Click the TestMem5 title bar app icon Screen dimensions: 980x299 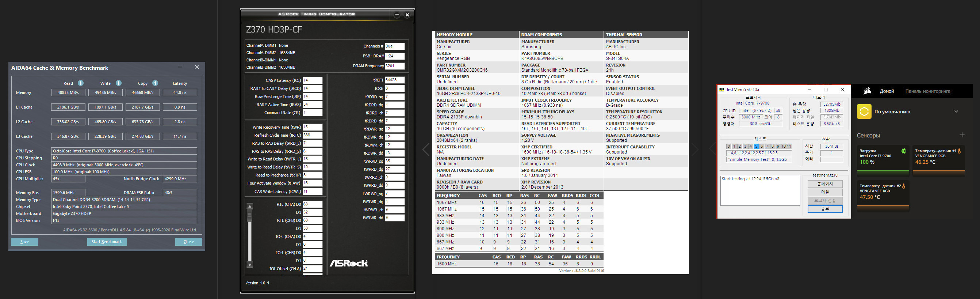(721, 90)
